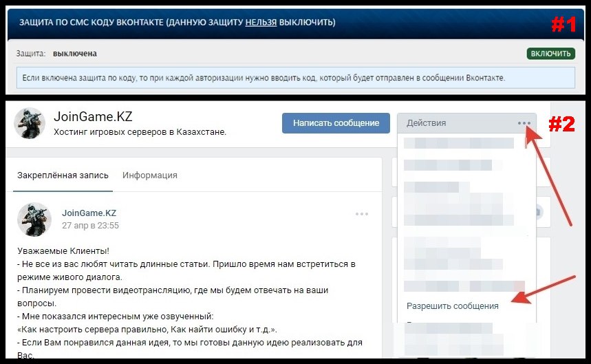The height and width of the screenshot is (364, 591).
Task: Select Разрешить сообщения menu entry
Action: 452,306
